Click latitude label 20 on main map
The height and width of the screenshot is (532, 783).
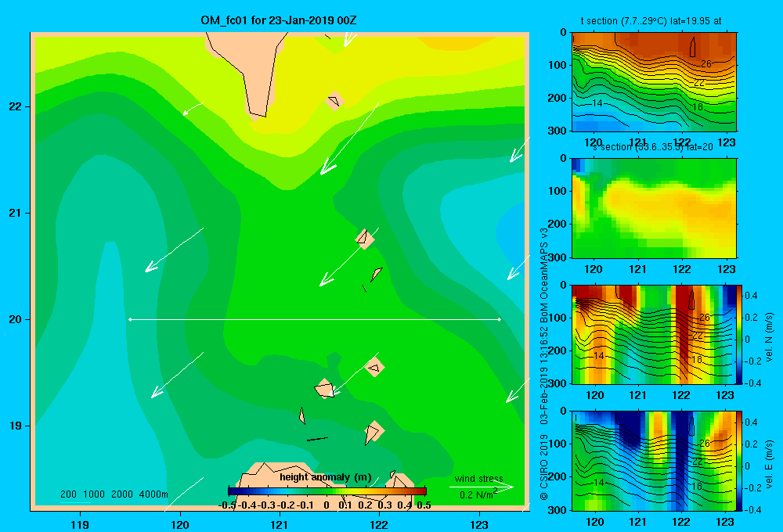(16, 319)
